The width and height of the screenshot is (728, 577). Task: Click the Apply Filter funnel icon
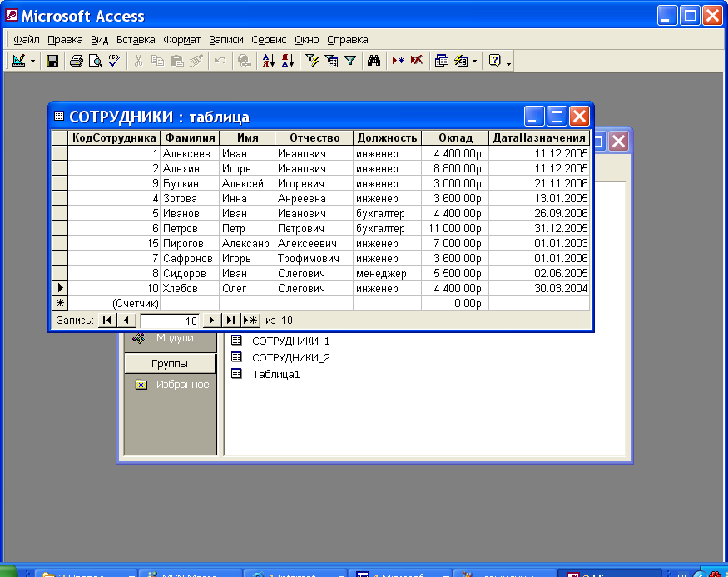tap(350, 61)
